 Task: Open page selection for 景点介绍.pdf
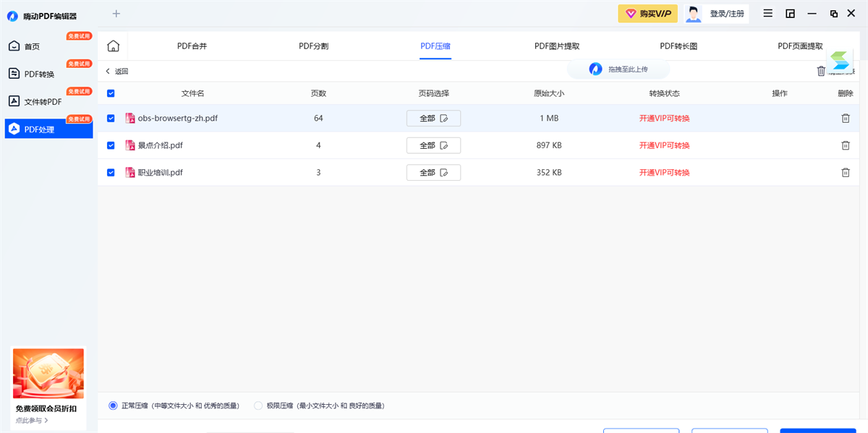click(x=433, y=145)
